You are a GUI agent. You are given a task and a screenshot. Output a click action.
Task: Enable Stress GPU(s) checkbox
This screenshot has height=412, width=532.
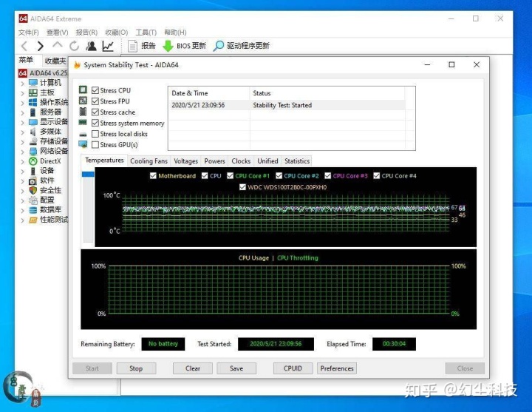(x=95, y=145)
